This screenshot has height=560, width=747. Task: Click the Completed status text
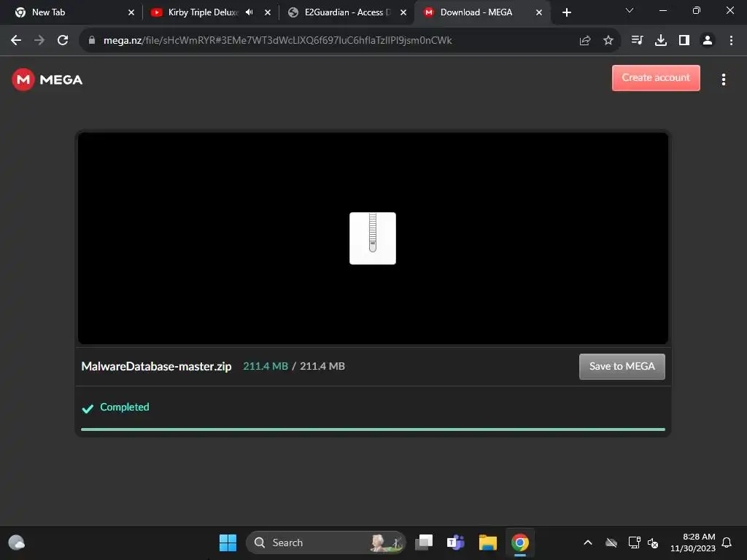[124, 407]
